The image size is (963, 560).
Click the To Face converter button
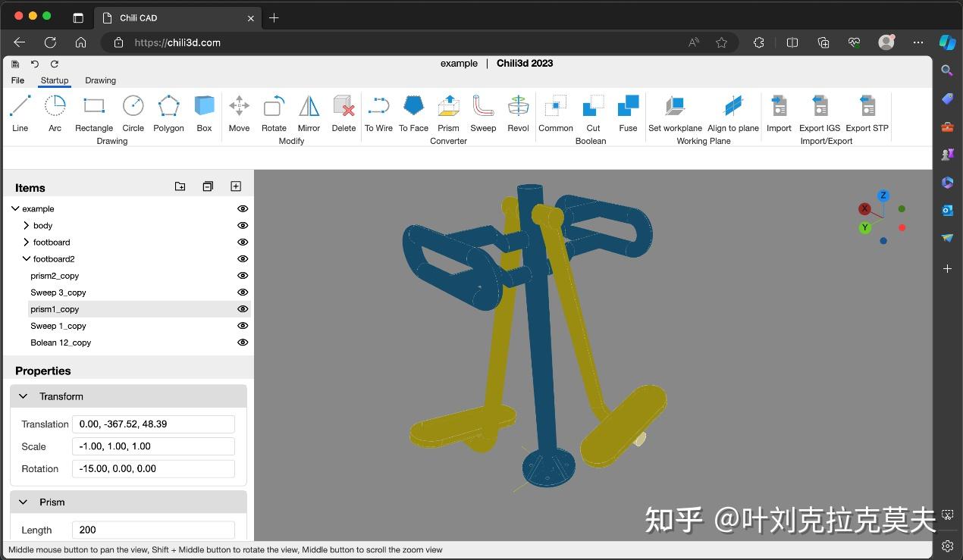(413, 112)
